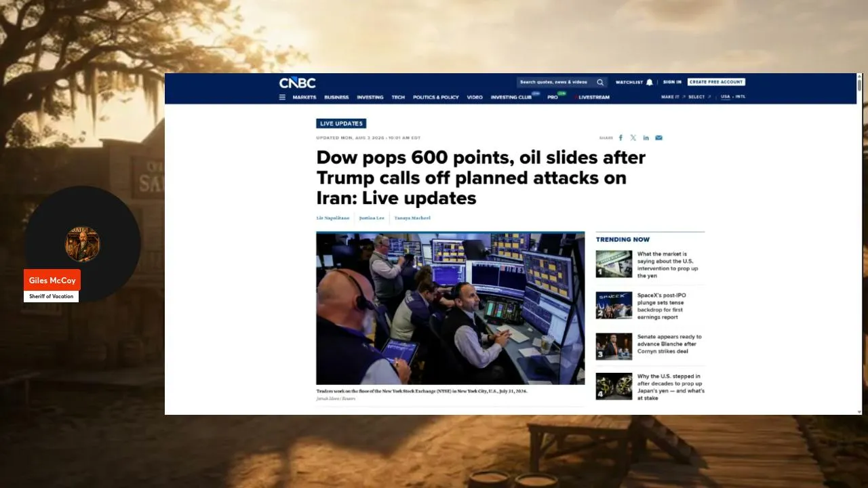This screenshot has width=868, height=488.
Task: Switch to USA edition
Action: (x=725, y=97)
